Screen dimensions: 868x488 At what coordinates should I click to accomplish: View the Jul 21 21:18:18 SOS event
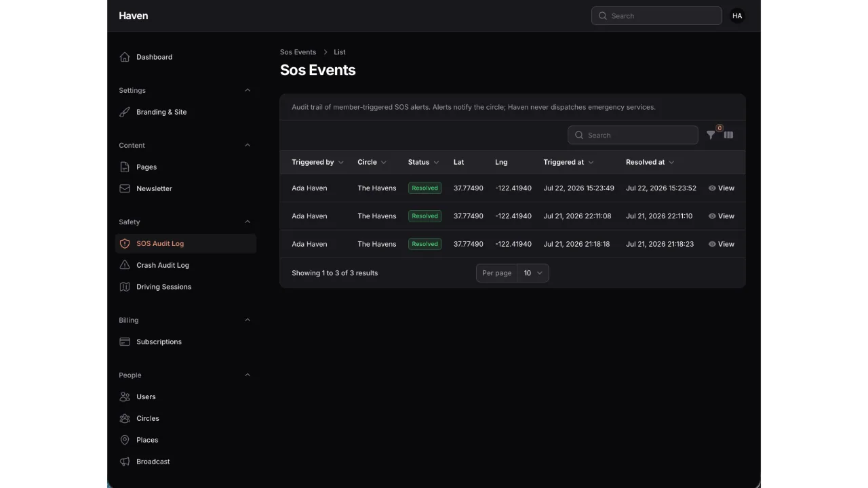(722, 244)
